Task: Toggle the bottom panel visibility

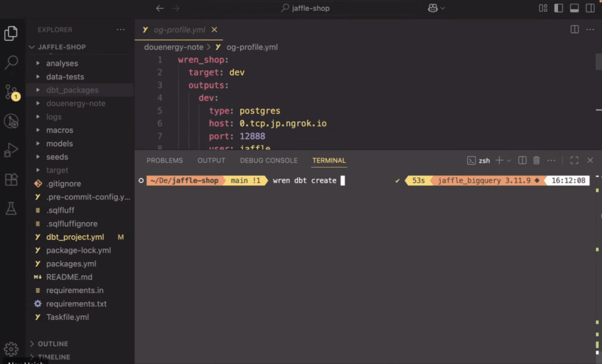Action: pos(574,8)
